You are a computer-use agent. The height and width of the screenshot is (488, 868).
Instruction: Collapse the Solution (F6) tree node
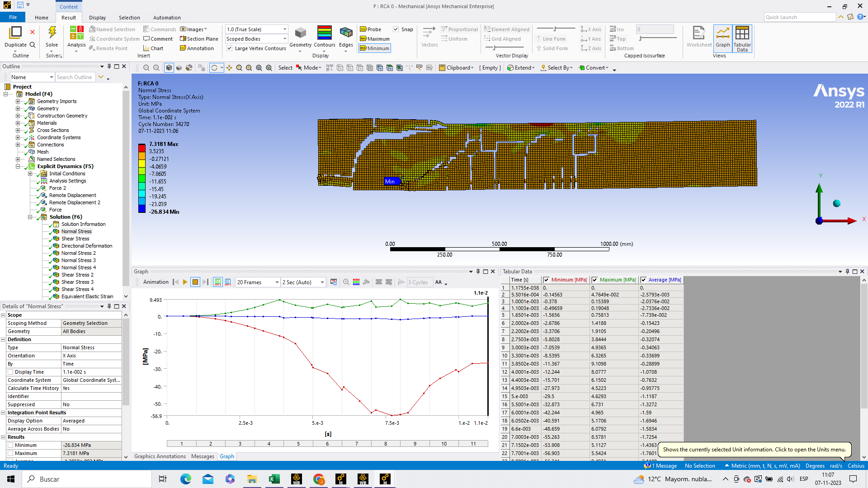[30, 217]
